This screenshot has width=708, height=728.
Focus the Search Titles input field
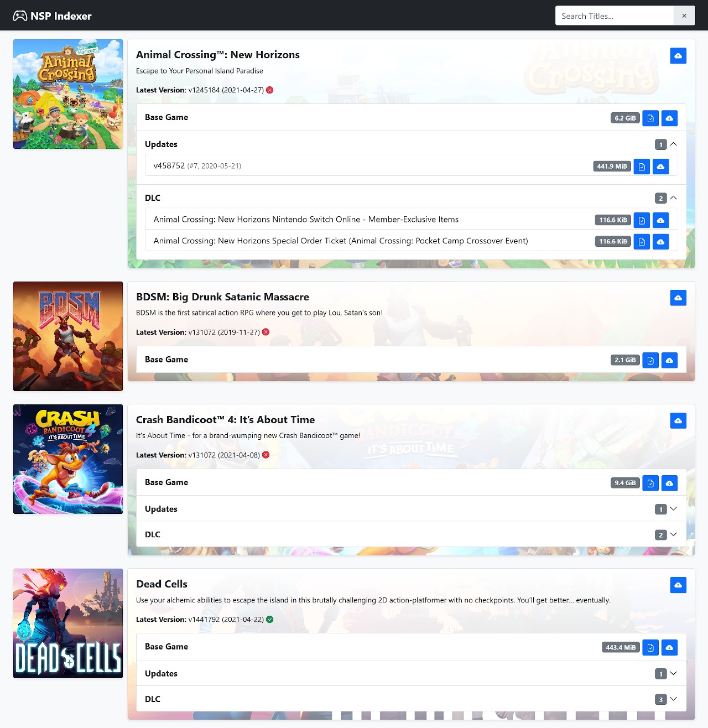click(x=615, y=16)
